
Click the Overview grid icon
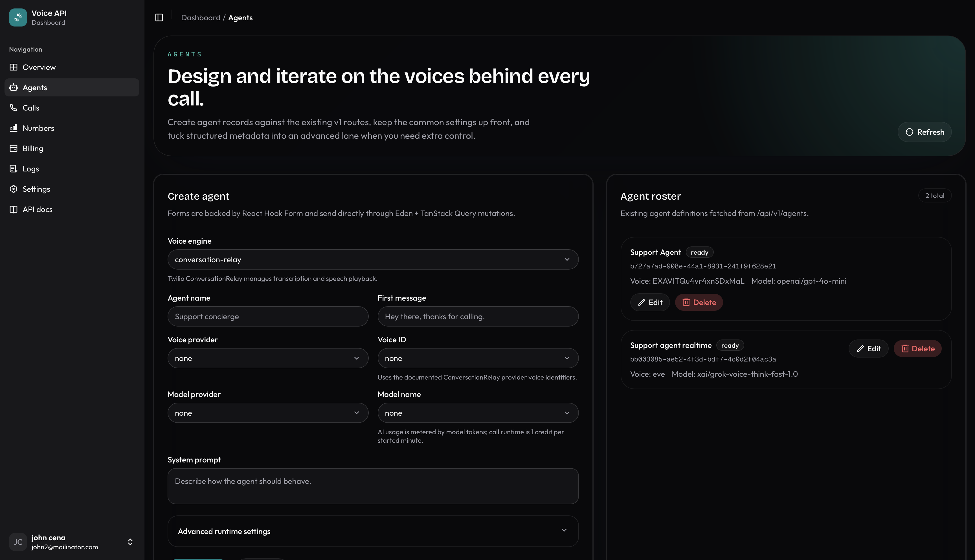click(14, 67)
